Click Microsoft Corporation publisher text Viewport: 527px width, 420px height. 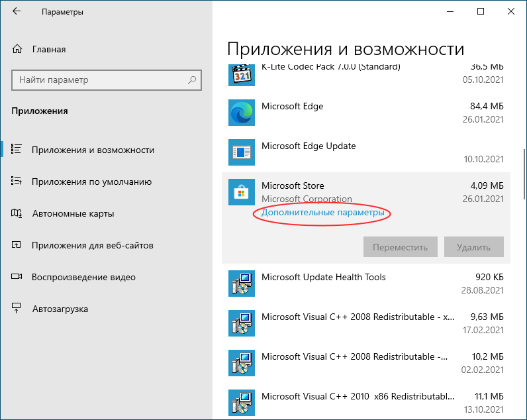307,199
